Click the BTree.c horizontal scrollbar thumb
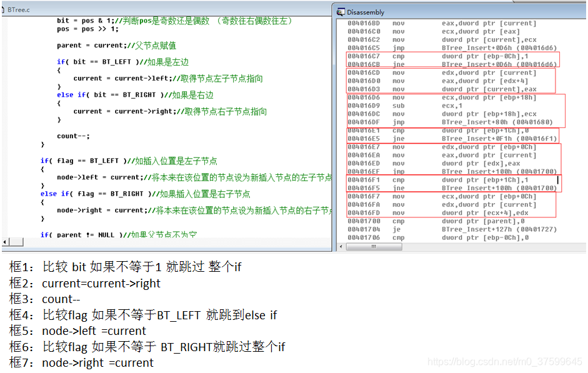Image resolution: width=588 pixels, height=373 pixels. point(16,242)
